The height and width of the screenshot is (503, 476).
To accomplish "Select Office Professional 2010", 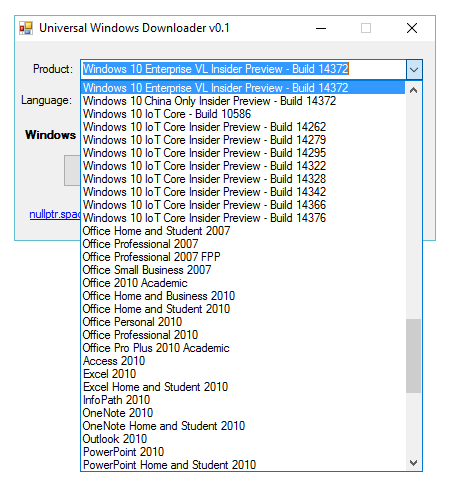I will (x=243, y=335).
